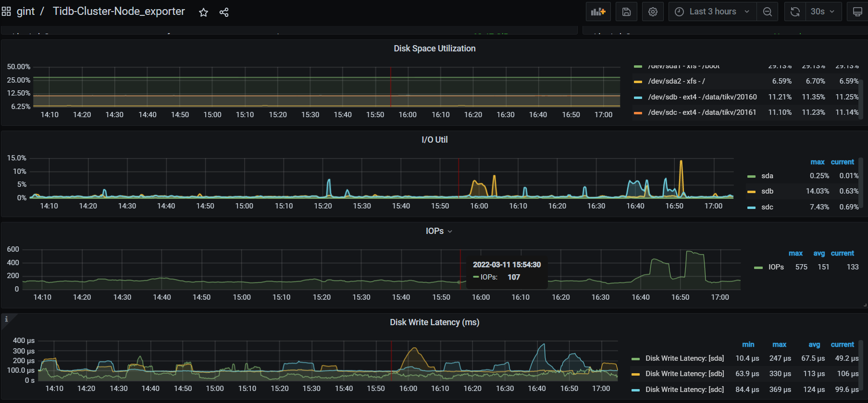Toggle /dev/sdb ext4 series in disk space legend

pos(702,97)
